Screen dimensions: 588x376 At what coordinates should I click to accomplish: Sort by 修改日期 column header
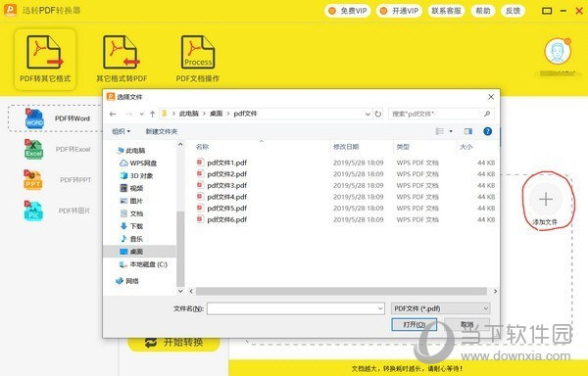click(346, 147)
